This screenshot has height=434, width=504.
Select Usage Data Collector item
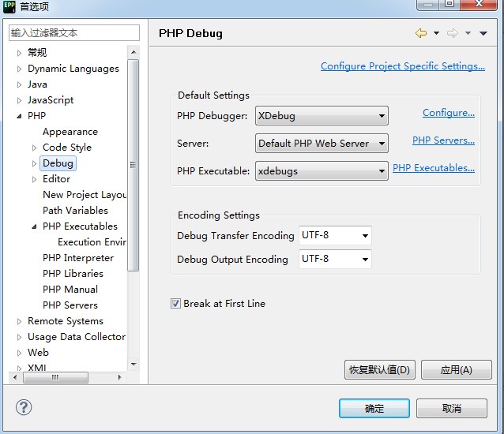pyautogui.click(x=77, y=337)
